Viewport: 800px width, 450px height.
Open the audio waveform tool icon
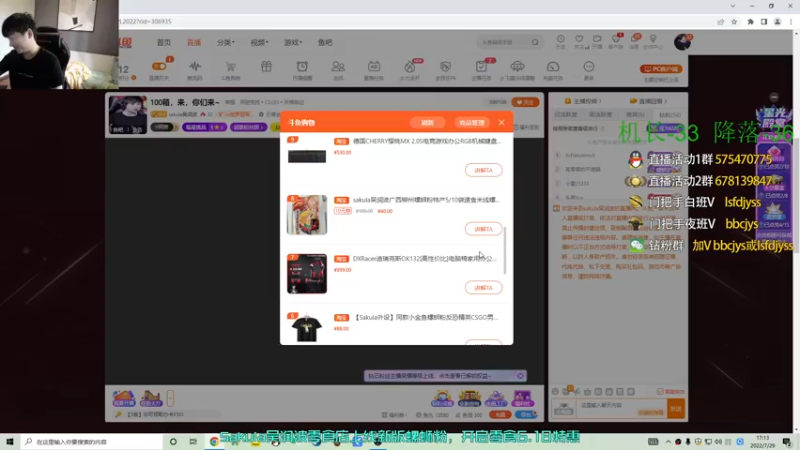point(194,66)
